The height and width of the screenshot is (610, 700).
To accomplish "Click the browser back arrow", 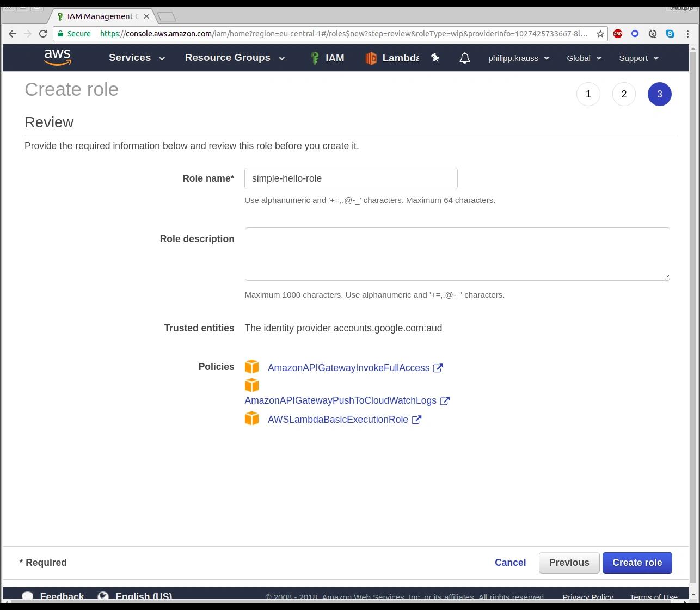I will 13,34.
